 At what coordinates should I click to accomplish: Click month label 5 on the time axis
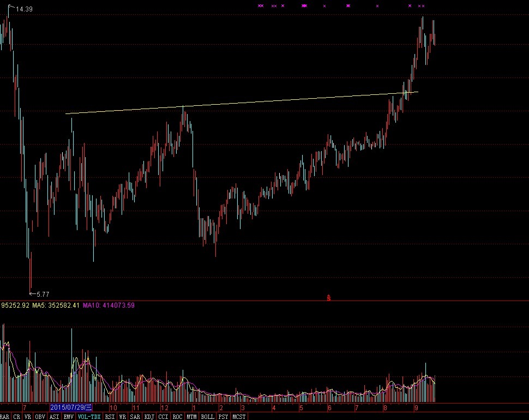pos(301,407)
